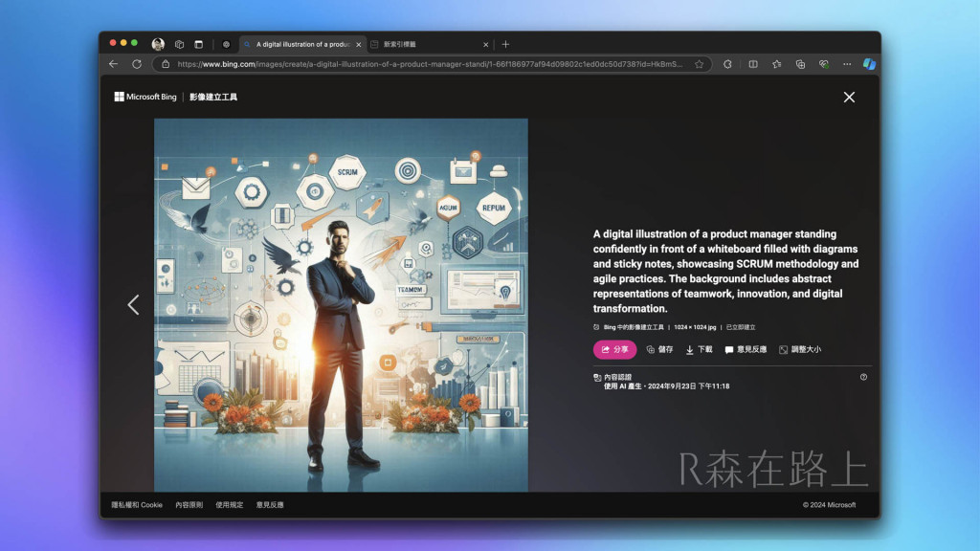The height and width of the screenshot is (551, 980).
Task: Download the image with 下載 button
Action: (x=699, y=349)
